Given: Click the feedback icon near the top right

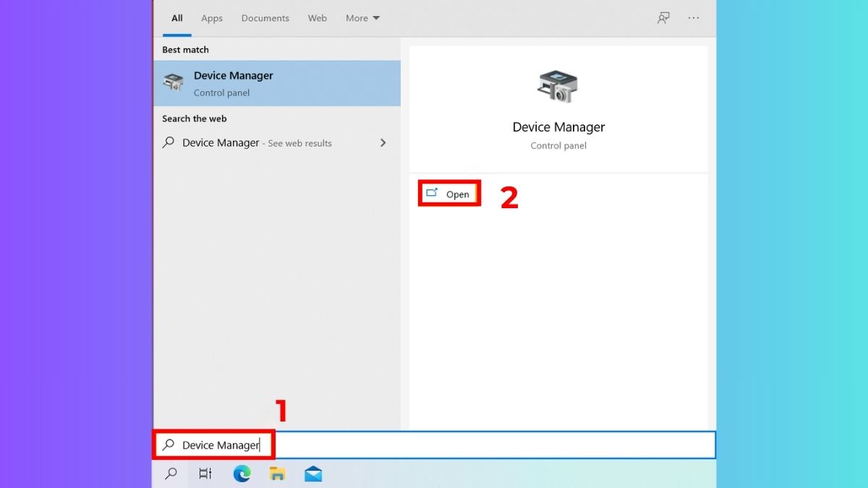Looking at the screenshot, I should pos(663,17).
